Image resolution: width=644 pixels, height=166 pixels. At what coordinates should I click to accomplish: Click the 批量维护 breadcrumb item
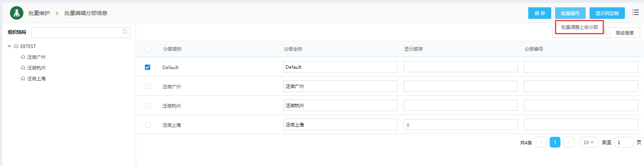(39, 13)
